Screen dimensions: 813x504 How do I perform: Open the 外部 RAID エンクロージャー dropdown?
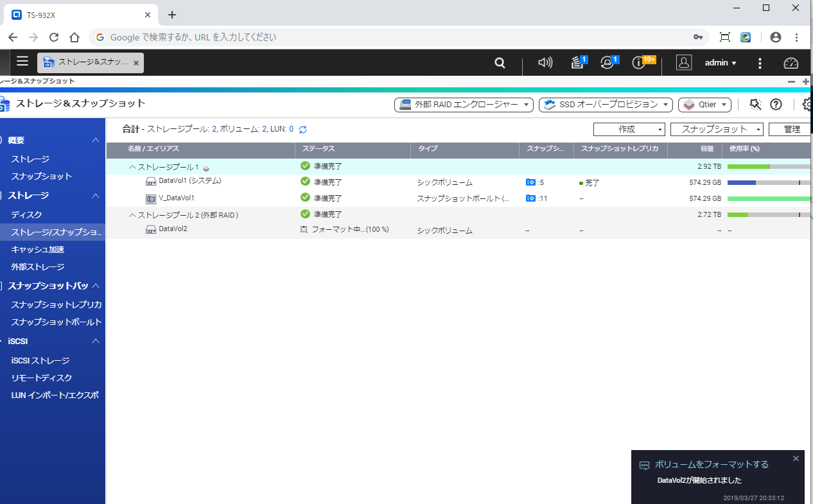coord(464,105)
